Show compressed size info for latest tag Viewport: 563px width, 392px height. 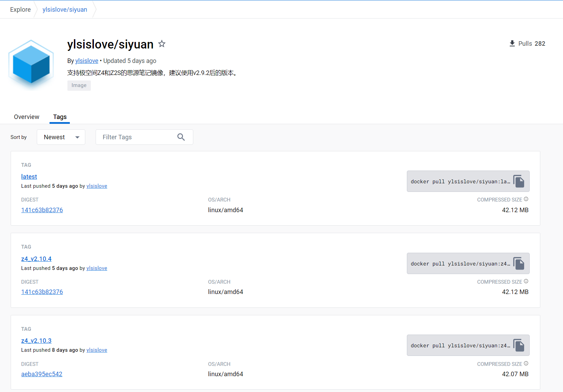[526, 199]
